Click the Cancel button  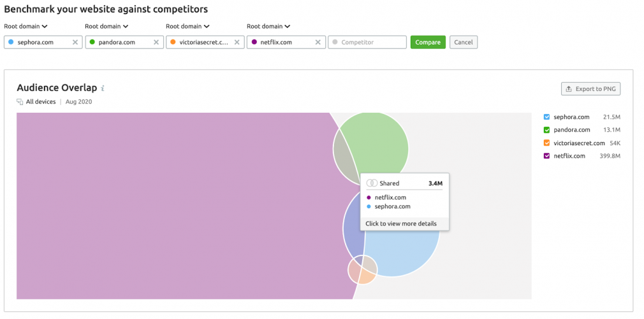coord(464,42)
